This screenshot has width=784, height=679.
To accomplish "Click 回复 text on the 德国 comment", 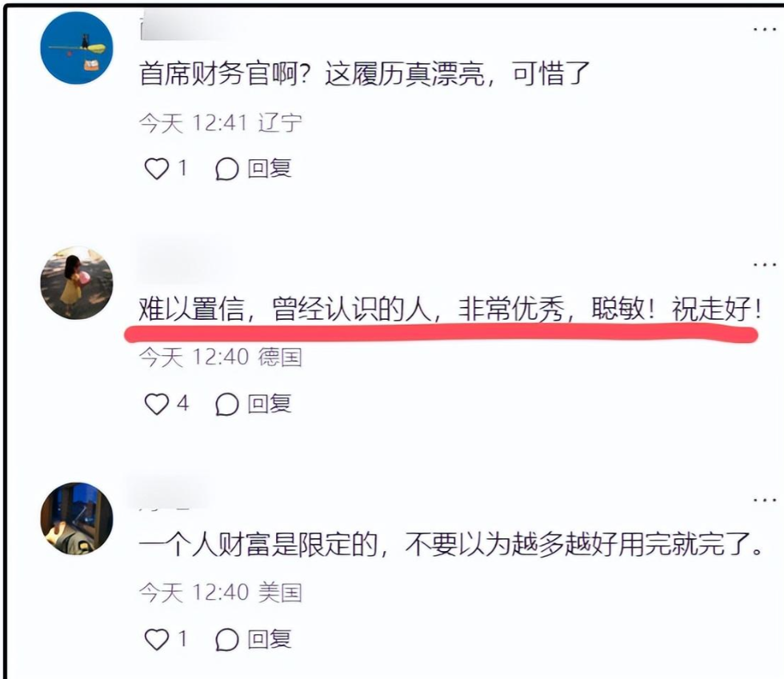I will pyautogui.click(x=270, y=404).
